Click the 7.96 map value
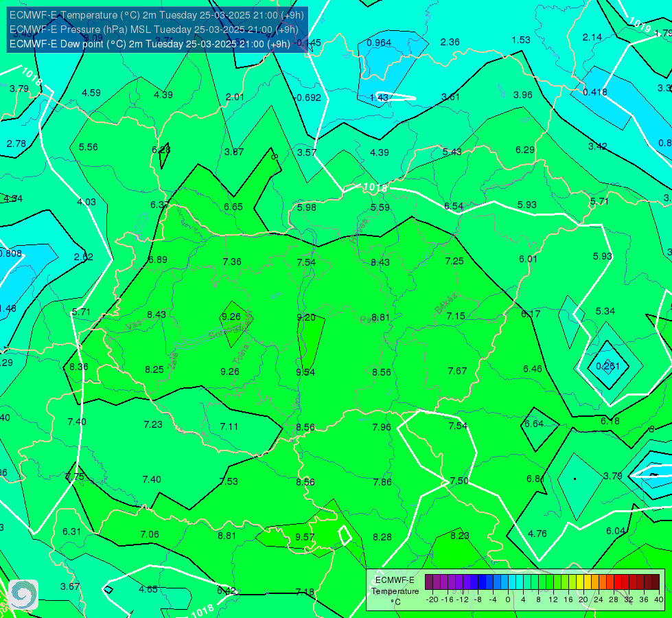The width and height of the screenshot is (672, 618). pyautogui.click(x=382, y=427)
